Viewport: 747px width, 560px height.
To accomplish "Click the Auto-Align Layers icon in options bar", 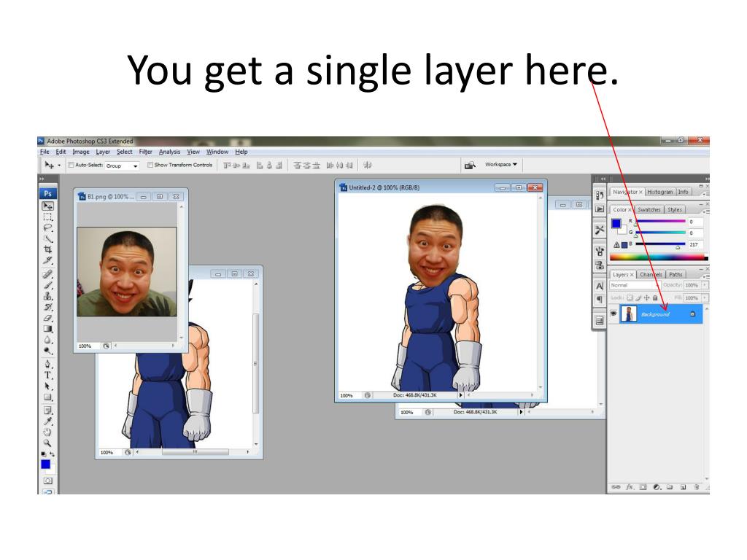I will [x=368, y=166].
